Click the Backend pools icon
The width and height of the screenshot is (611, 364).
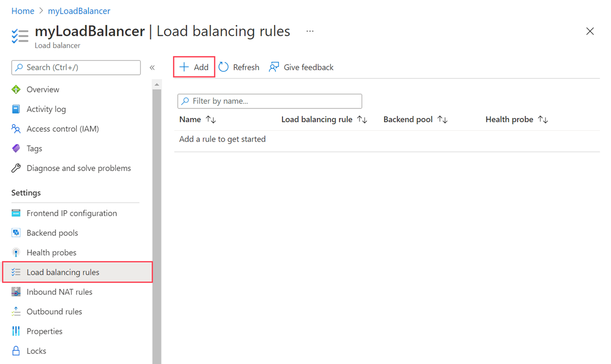pyautogui.click(x=16, y=233)
